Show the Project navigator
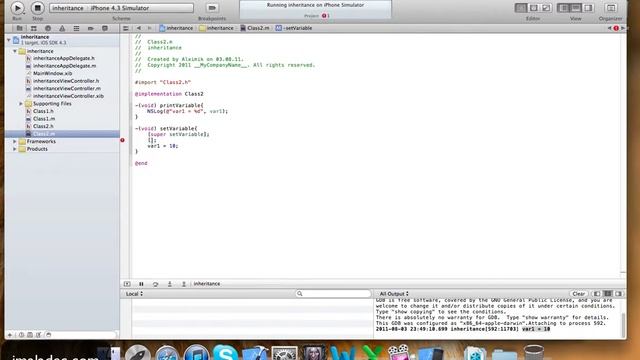640x360 pixels. pos(19,28)
